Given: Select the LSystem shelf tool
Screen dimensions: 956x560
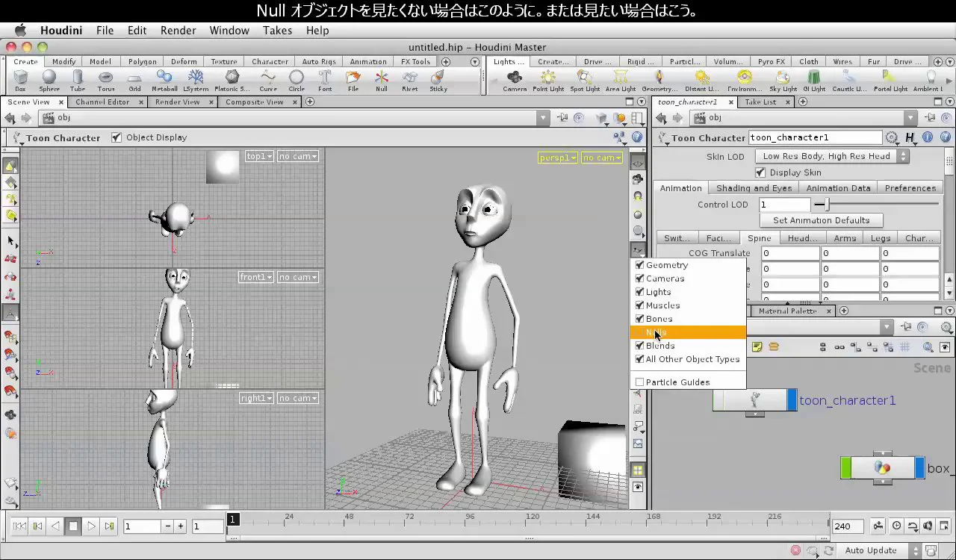Looking at the screenshot, I should pos(196,81).
